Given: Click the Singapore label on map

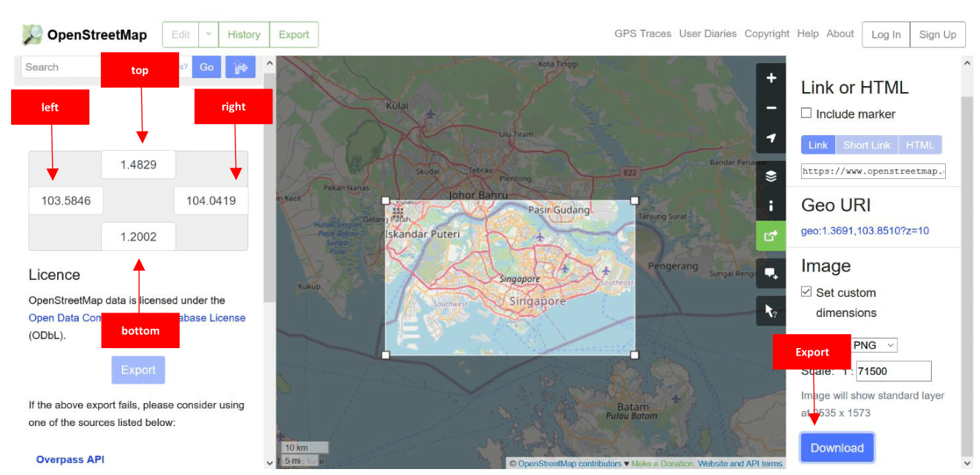Looking at the screenshot, I should [x=538, y=301].
